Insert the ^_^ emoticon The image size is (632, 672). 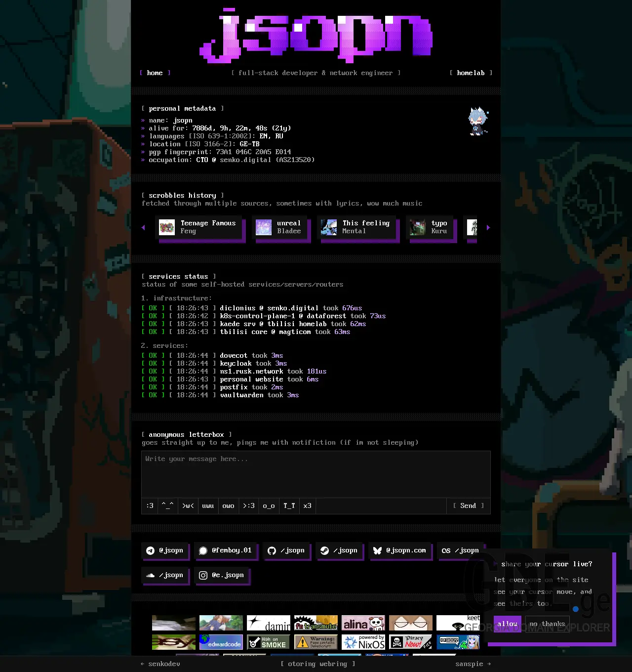tap(168, 506)
